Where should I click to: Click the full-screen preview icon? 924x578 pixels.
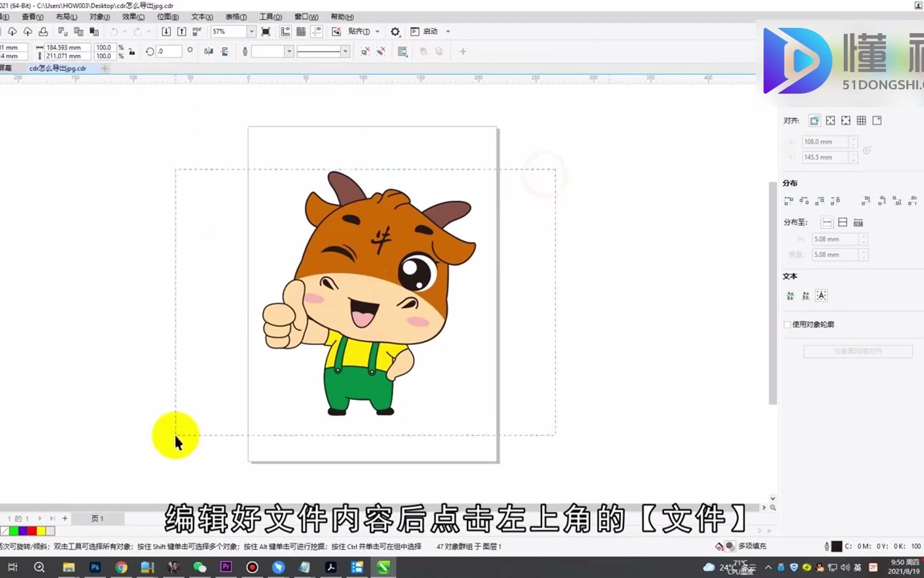click(x=266, y=32)
